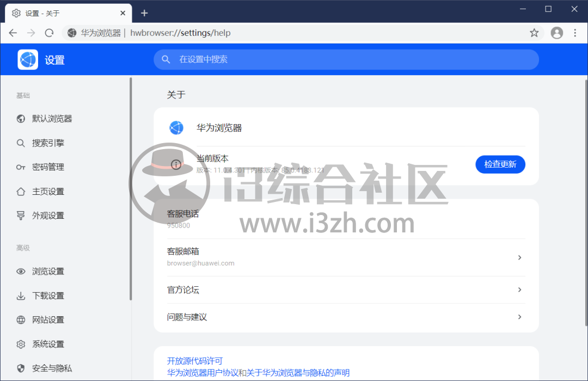Open the 关于华为浏览器与隐私的声明 link
Viewport: 588px width, 381px height.
click(x=298, y=373)
